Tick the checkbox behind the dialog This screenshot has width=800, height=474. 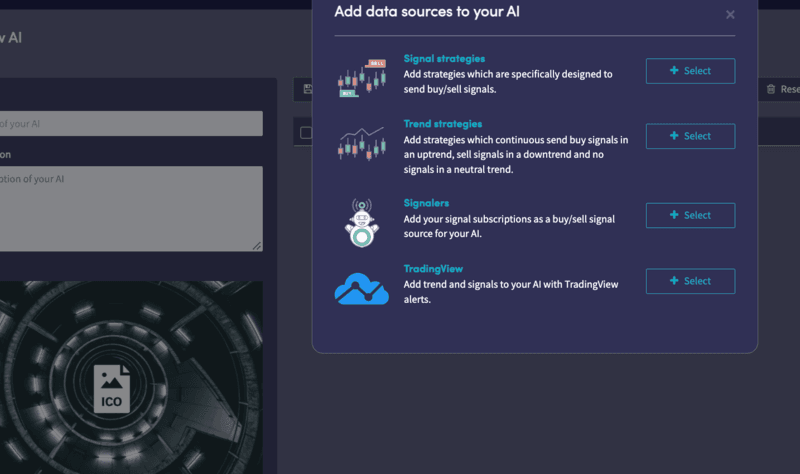click(306, 133)
